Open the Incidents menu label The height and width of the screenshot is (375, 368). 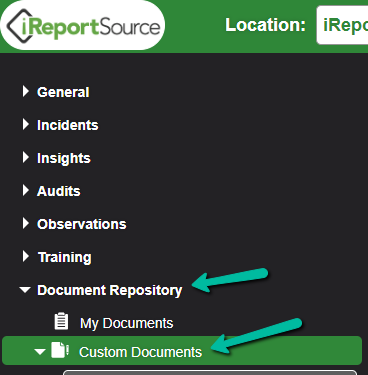[x=68, y=125]
